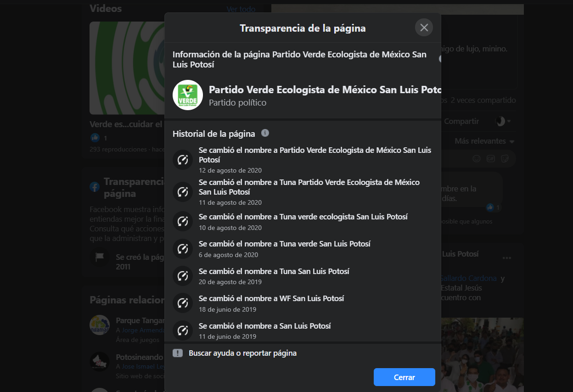Screen dimensions: 573x392
Task: Click '2 veces compartido' share count
Action: pos(483,100)
